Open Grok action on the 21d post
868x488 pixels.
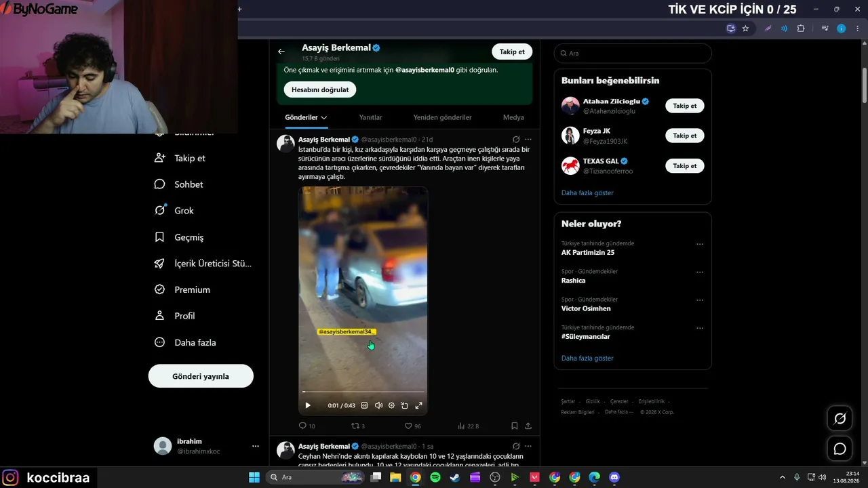click(516, 140)
